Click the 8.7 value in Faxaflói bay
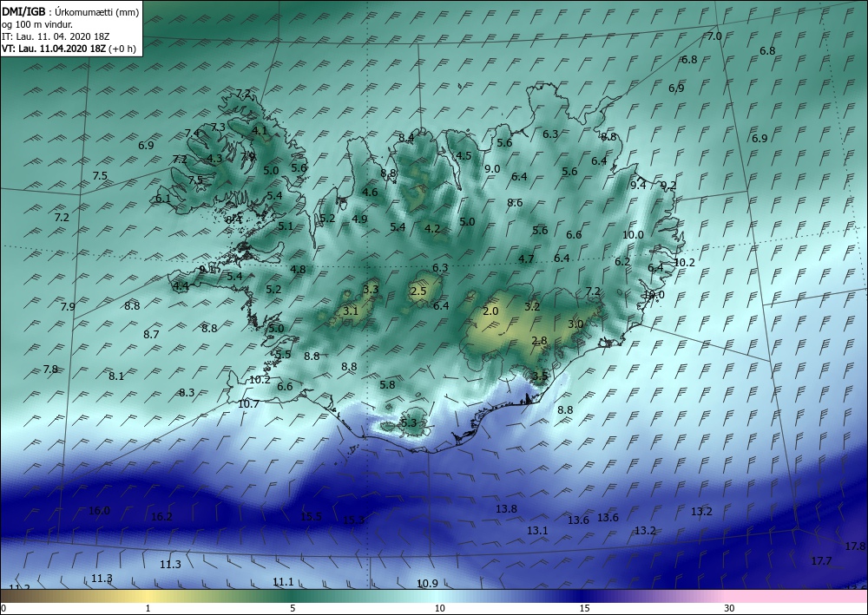This screenshot has width=868, height=615. coord(151,334)
